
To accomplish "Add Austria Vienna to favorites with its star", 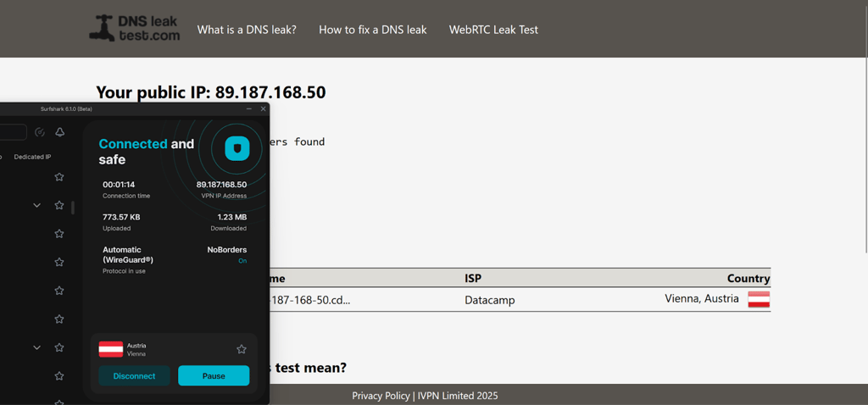I will pyautogui.click(x=242, y=349).
